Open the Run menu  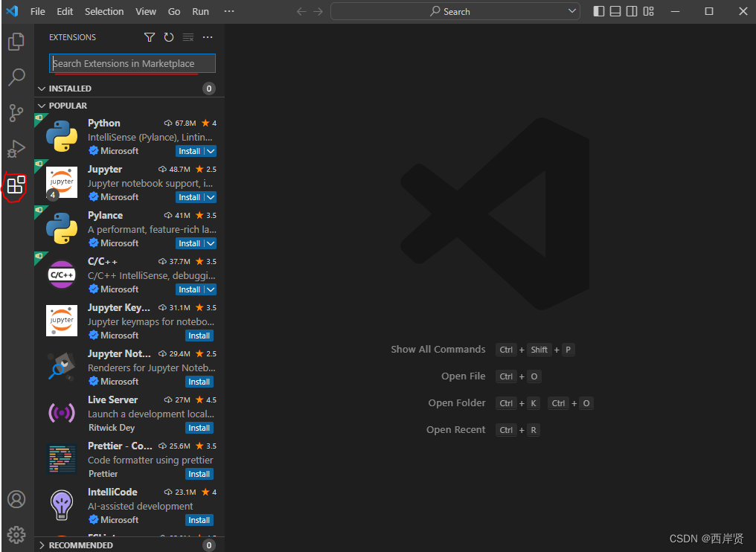(201, 12)
